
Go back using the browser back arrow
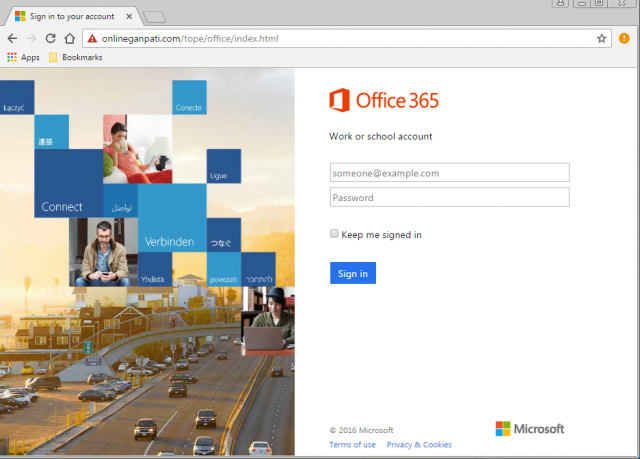point(12,39)
